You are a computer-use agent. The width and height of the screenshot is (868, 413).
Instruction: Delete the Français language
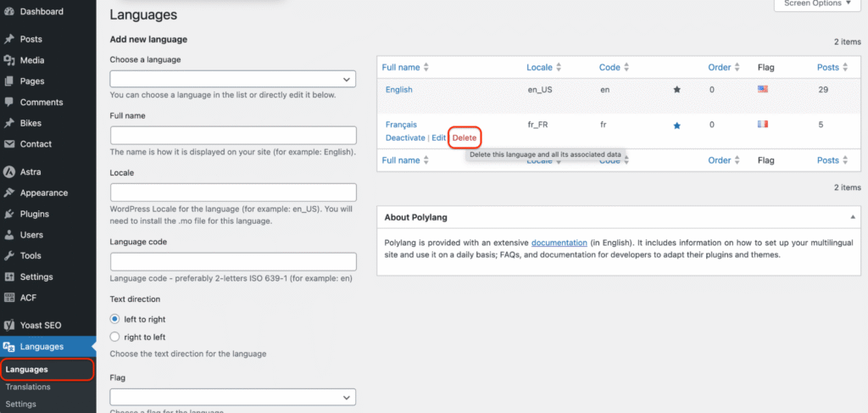point(465,138)
